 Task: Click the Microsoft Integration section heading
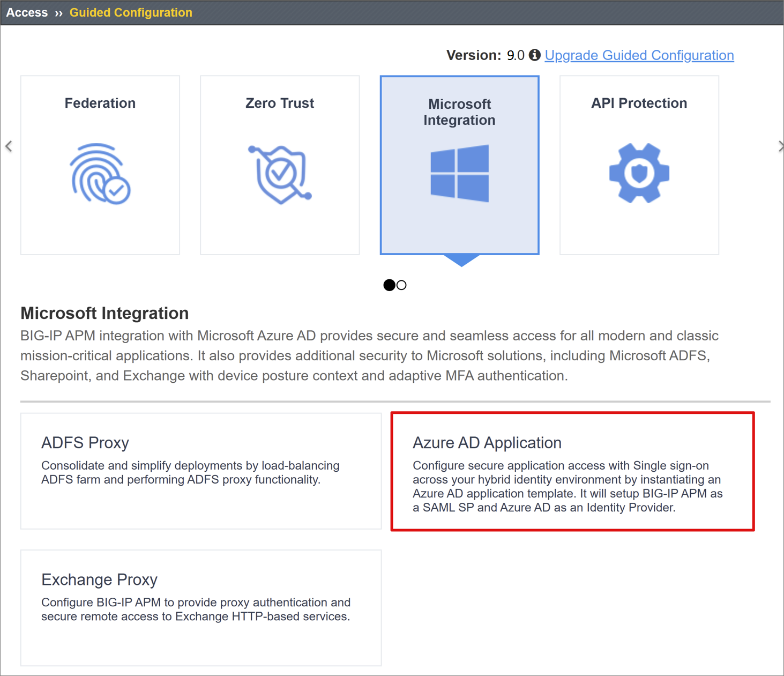(x=104, y=313)
